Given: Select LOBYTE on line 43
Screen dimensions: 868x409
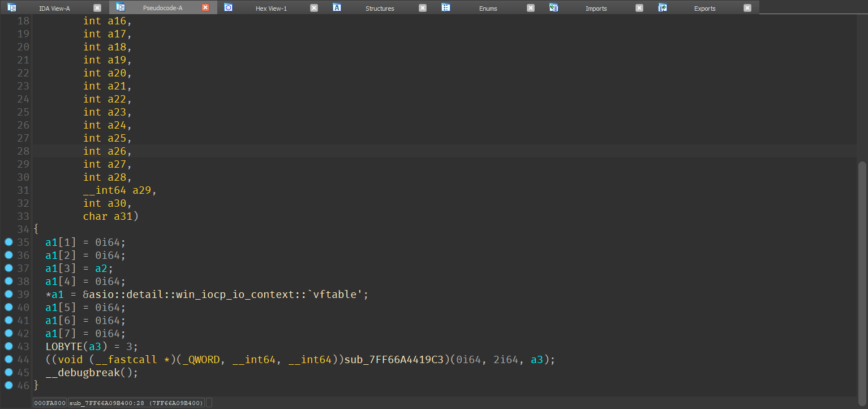Looking at the screenshot, I should pyautogui.click(x=64, y=347).
